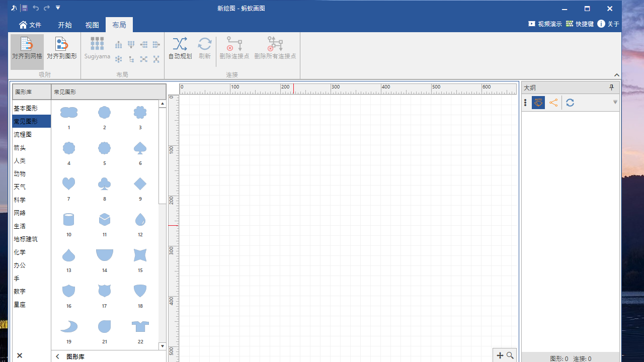Click the save icon in title bar
644x362 pixels.
(x=24, y=8)
